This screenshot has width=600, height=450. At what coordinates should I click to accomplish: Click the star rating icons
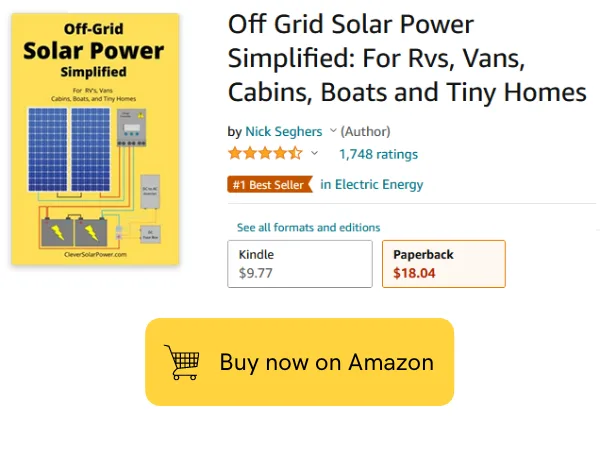(x=264, y=154)
